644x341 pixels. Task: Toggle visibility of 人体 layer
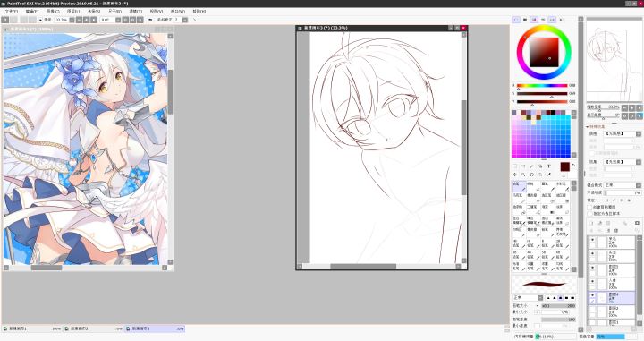point(593,281)
